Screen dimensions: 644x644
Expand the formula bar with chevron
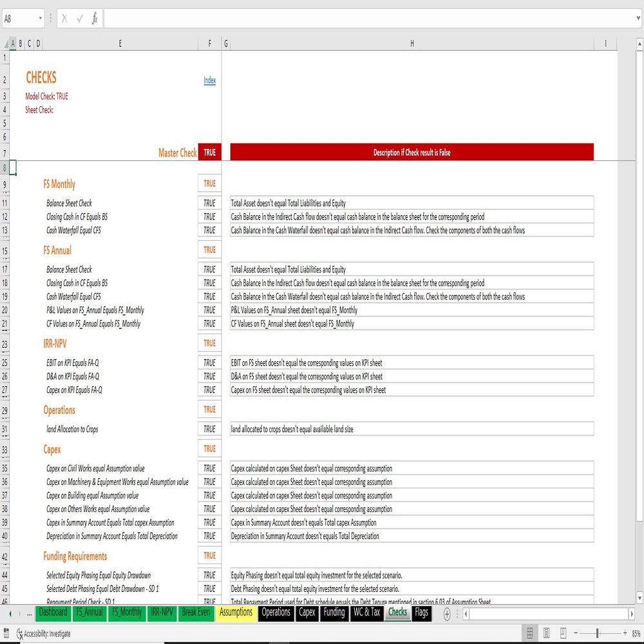pos(638,19)
